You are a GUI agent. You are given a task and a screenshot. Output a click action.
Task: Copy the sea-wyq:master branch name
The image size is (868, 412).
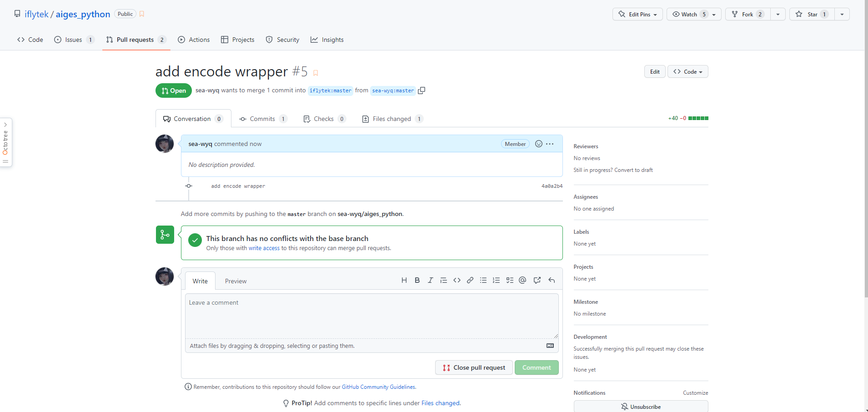click(x=421, y=90)
